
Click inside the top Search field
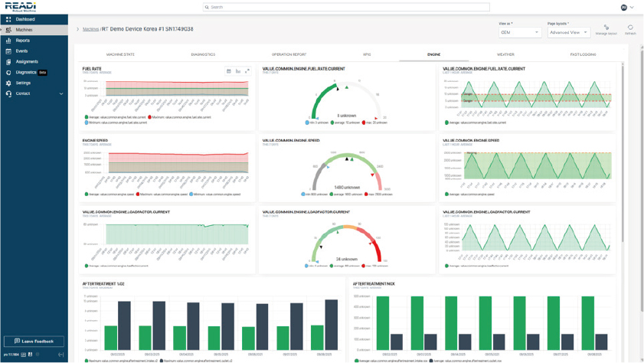pos(346,7)
